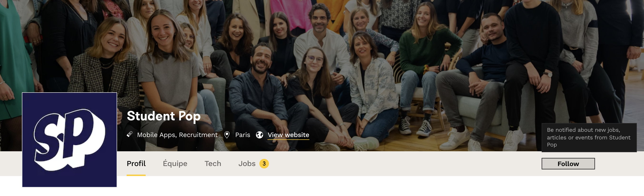Click the Student Pop company title
This screenshot has width=644, height=196.
[163, 116]
